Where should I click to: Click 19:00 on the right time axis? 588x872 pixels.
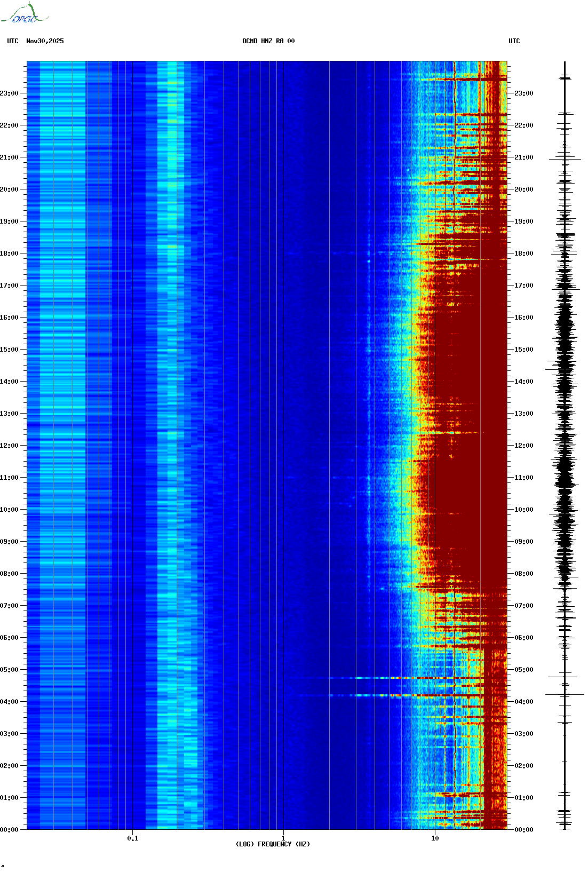[524, 221]
